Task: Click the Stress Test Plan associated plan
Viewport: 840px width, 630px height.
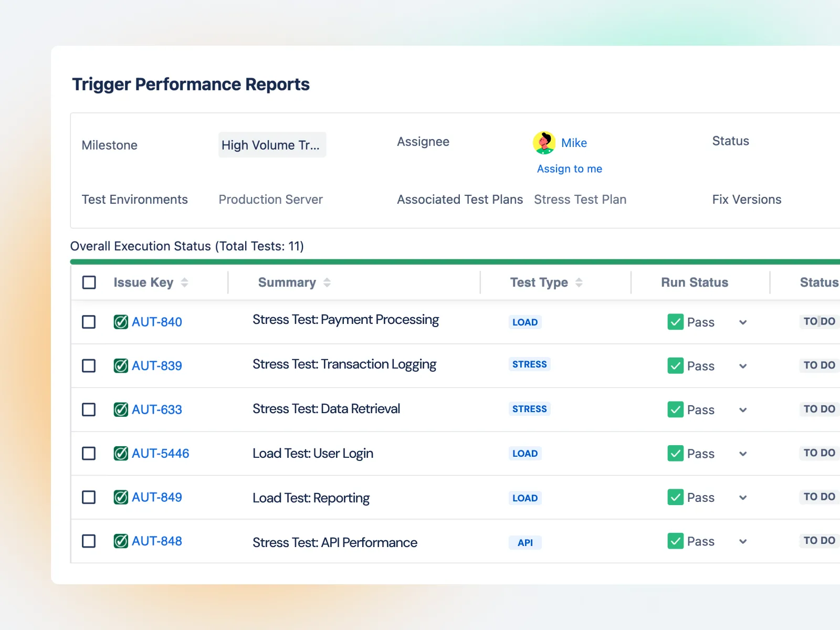Action: click(x=580, y=199)
